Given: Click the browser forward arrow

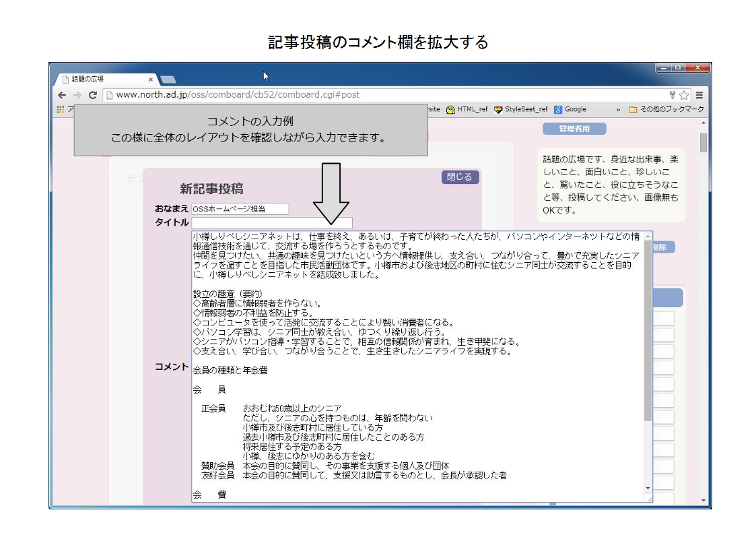Looking at the screenshot, I should click(x=77, y=95).
